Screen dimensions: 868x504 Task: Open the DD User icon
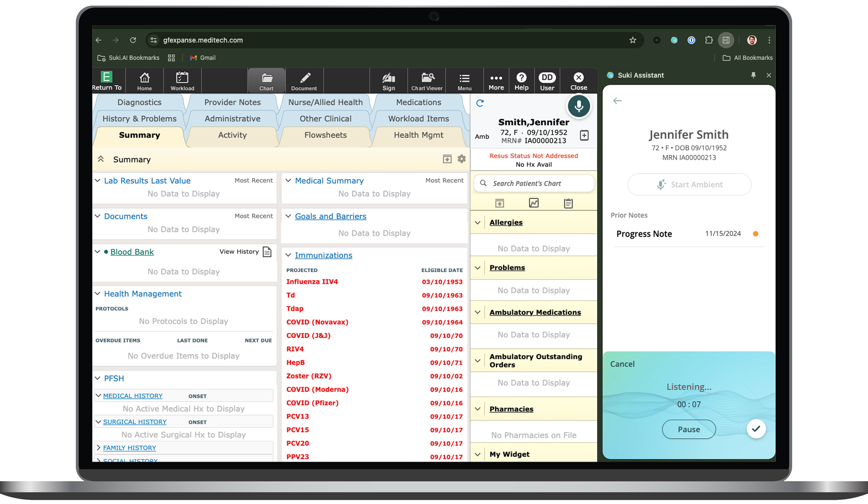point(547,81)
